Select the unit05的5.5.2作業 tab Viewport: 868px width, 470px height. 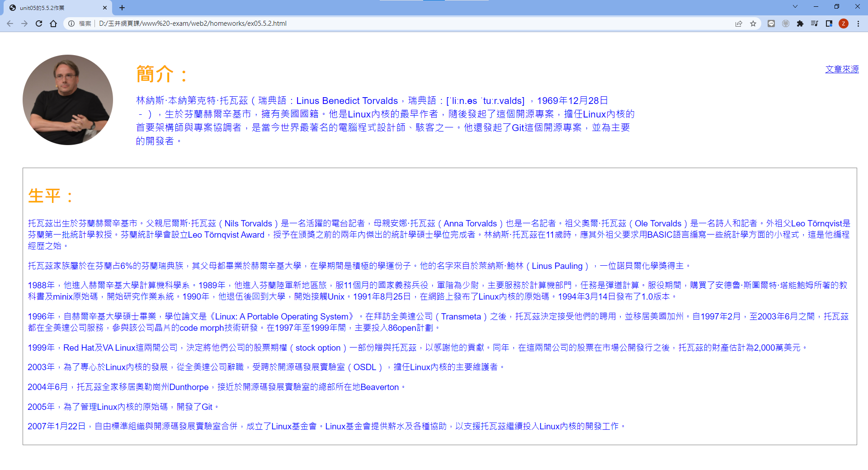click(x=54, y=8)
